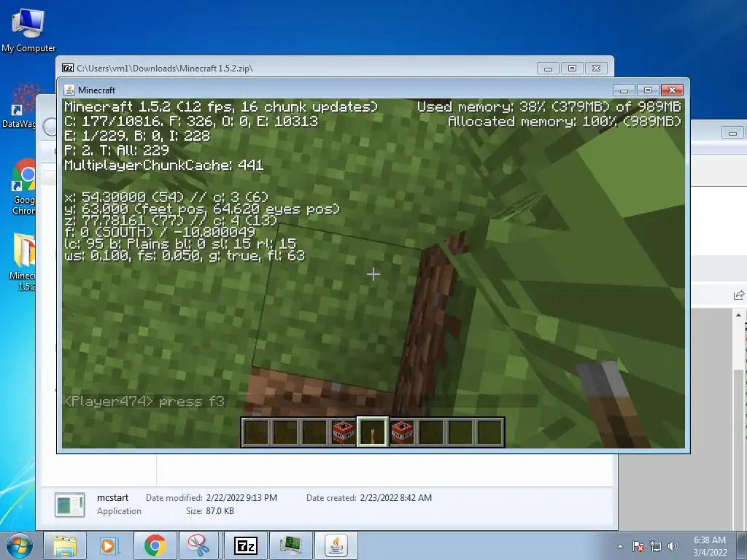Launch Windows Media Player from taskbar
The height and width of the screenshot is (560, 747).
tap(109, 545)
